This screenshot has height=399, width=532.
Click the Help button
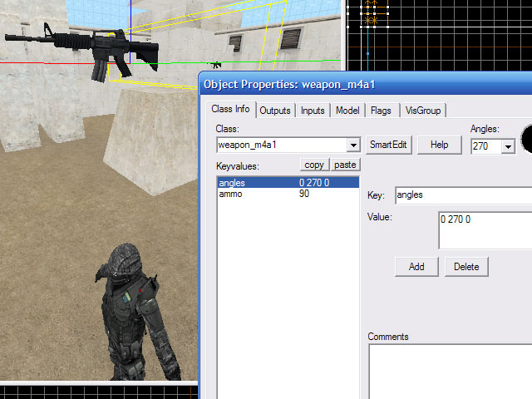tap(440, 145)
